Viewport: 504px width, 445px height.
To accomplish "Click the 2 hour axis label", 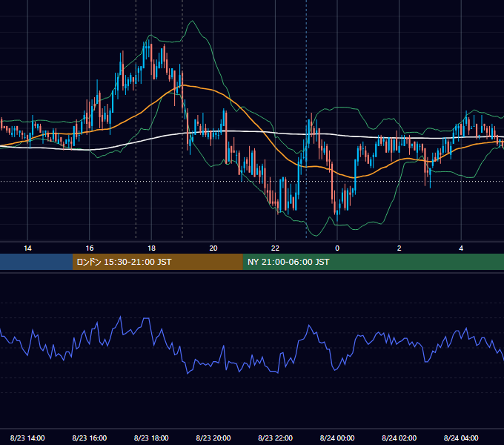I will pos(399,248).
